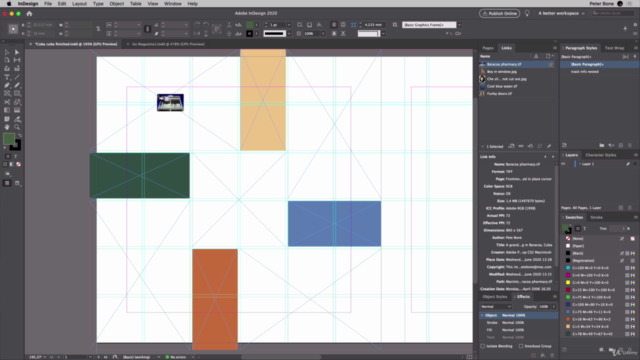This screenshot has height=360, width=640.
Task: Show next link in Link Info
Action: point(553,157)
